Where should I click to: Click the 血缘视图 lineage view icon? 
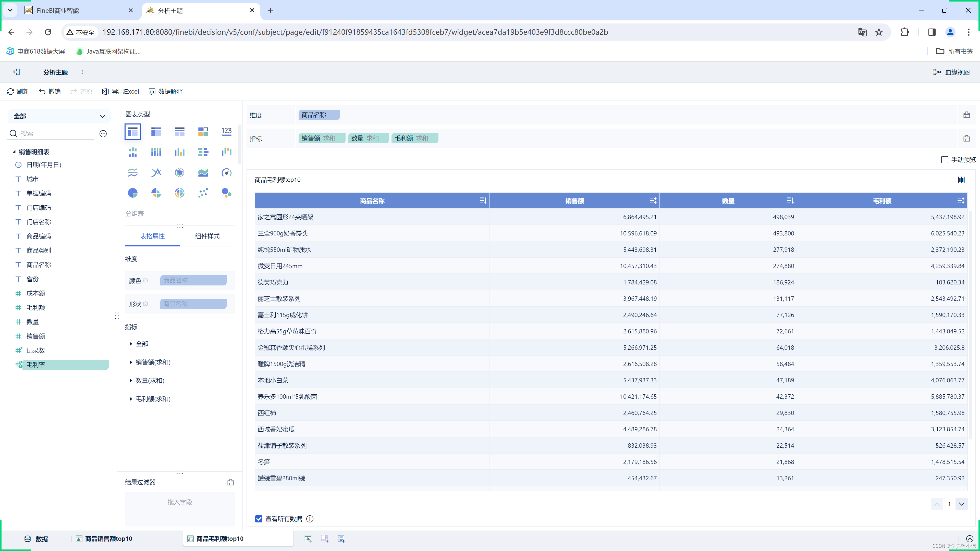(937, 72)
